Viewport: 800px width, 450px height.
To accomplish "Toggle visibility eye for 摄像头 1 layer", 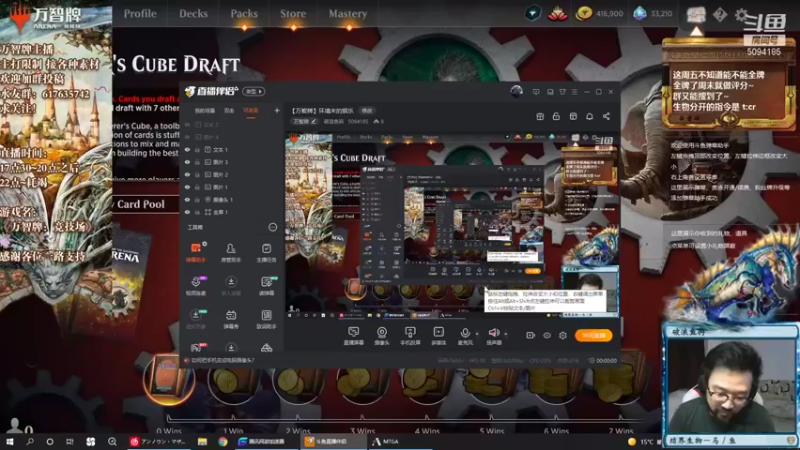I will (187, 199).
